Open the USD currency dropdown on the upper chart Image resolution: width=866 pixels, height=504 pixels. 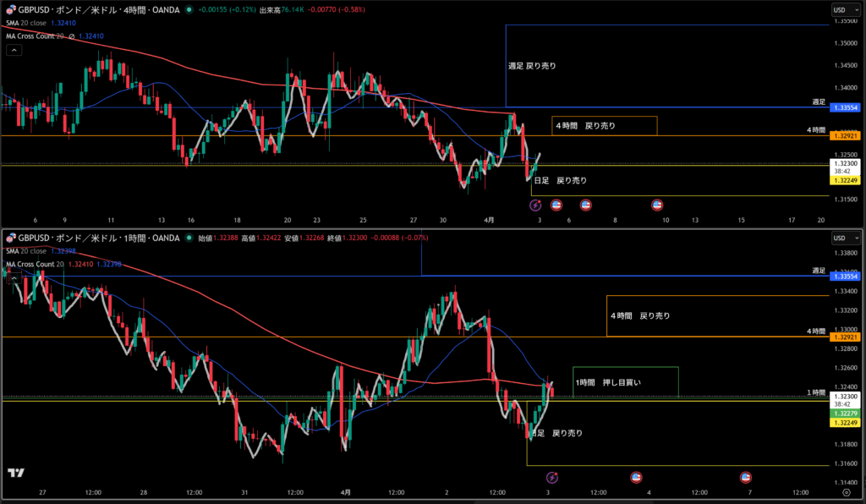[x=843, y=10]
